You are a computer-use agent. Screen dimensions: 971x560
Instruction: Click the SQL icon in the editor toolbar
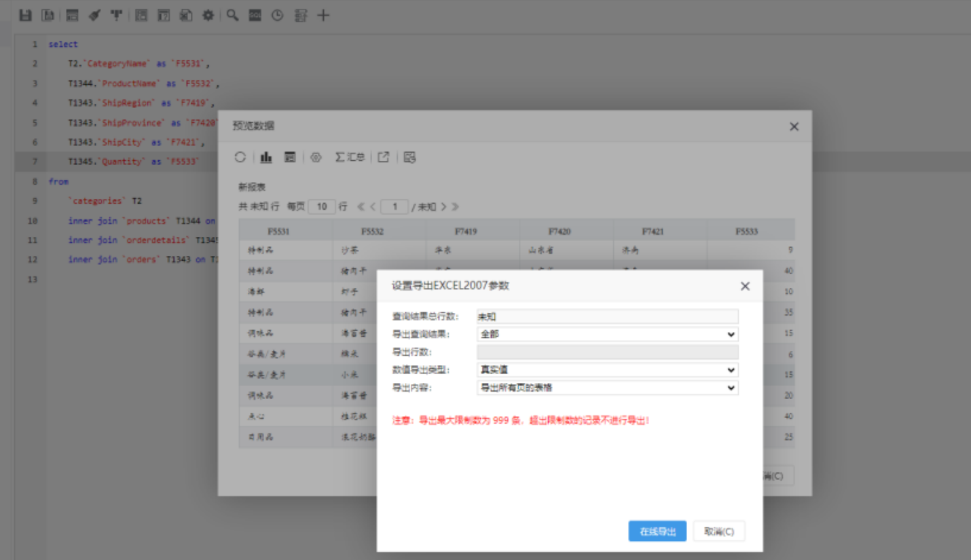pyautogui.click(x=255, y=15)
